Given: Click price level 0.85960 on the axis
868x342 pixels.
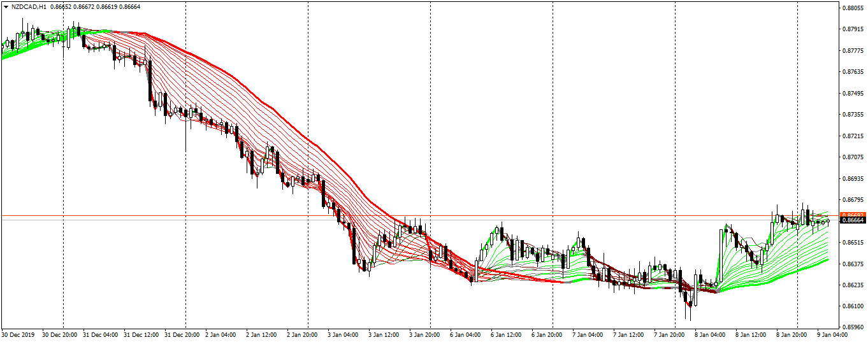Looking at the screenshot, I should tap(853, 328).
